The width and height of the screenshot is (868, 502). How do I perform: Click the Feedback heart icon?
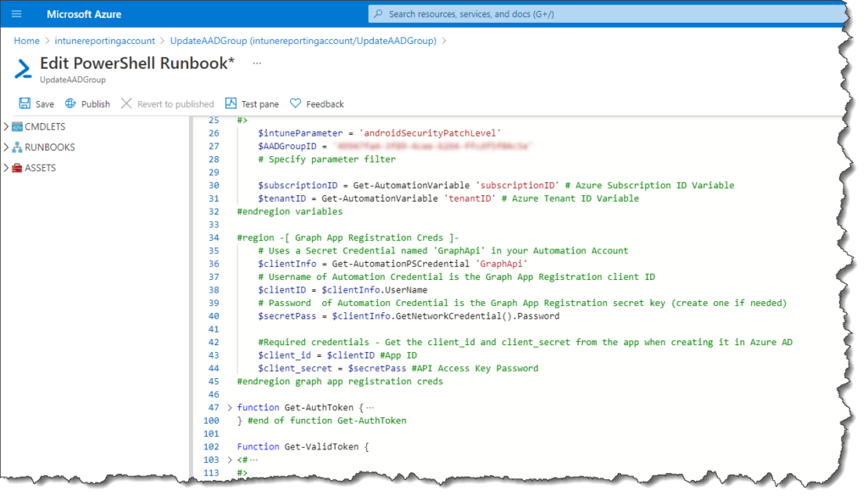(296, 103)
